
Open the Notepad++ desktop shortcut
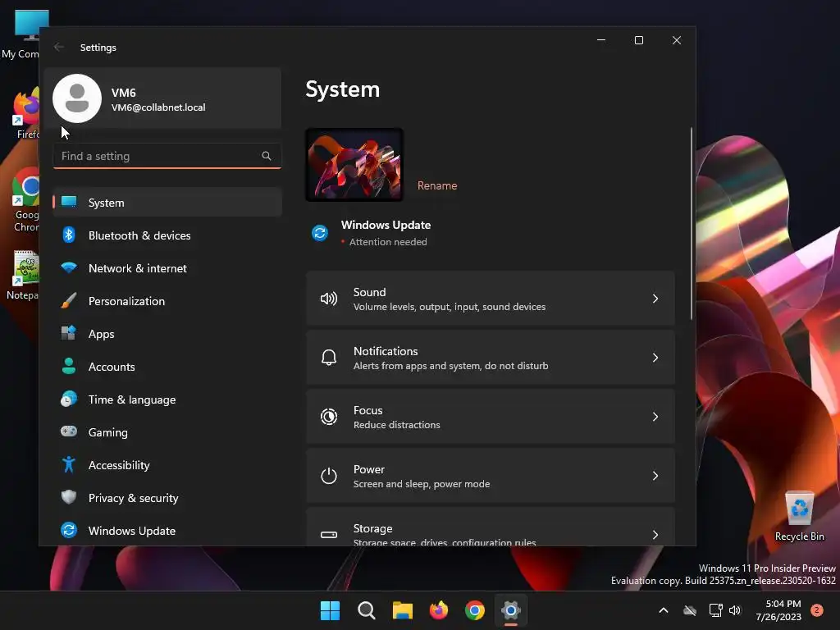(22, 275)
